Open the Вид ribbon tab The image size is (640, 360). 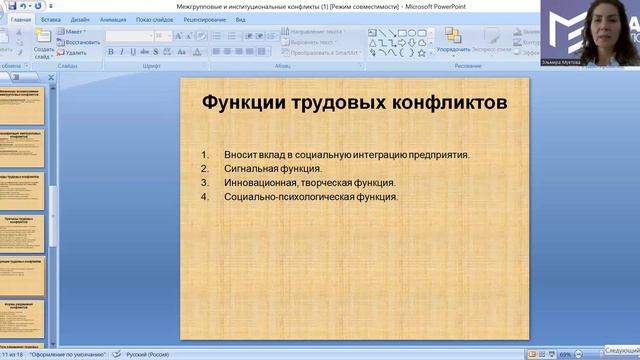click(240, 20)
